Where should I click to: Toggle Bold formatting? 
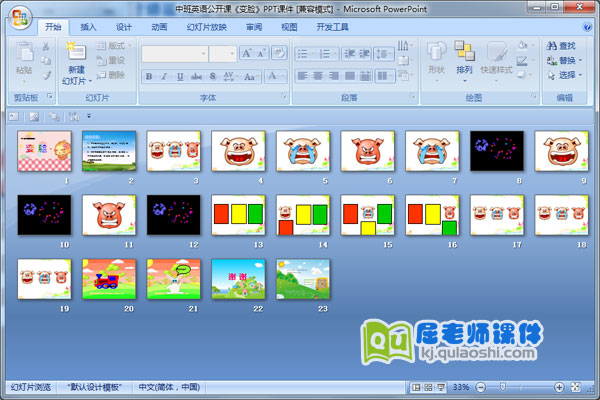(149, 76)
